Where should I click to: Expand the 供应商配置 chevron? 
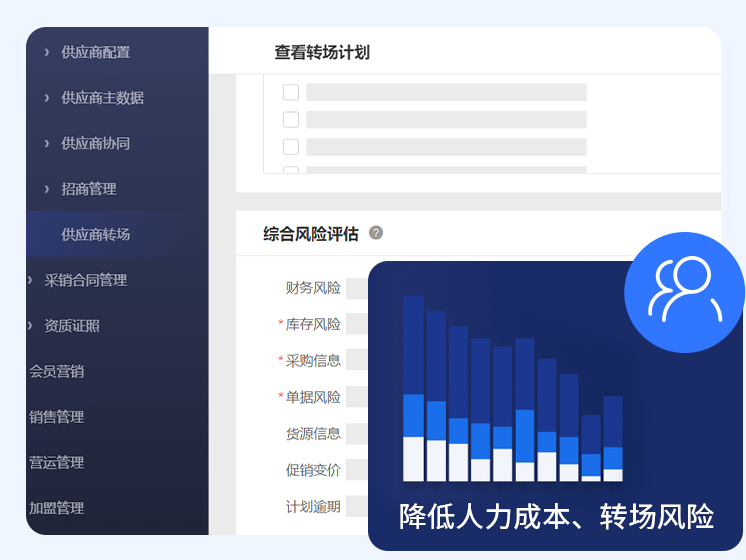pyautogui.click(x=46, y=52)
